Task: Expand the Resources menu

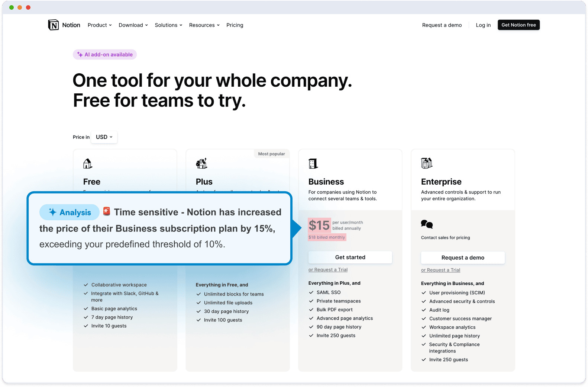Action: 204,25
